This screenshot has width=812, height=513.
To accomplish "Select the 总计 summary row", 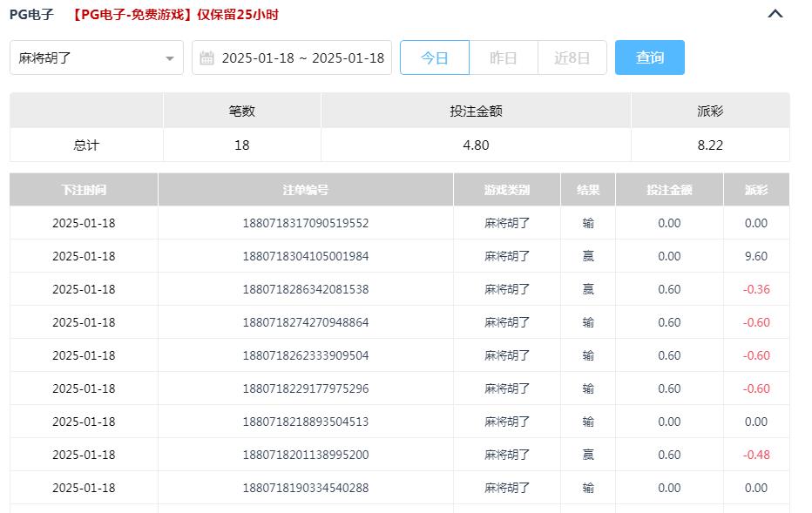I will click(x=85, y=144).
